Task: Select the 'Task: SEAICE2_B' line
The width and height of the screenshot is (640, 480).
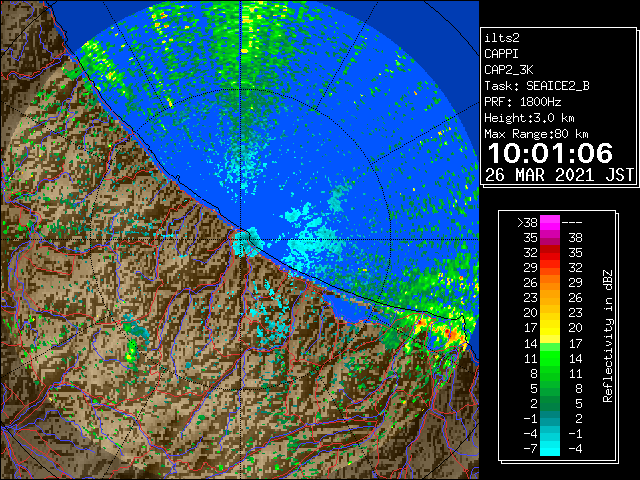Action: click(x=537, y=86)
